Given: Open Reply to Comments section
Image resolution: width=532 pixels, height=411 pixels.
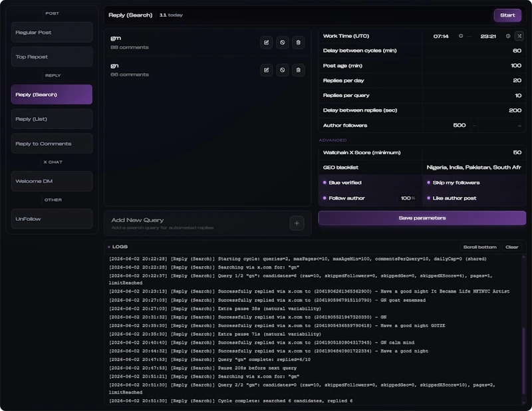Looking at the screenshot, I should (x=52, y=144).
